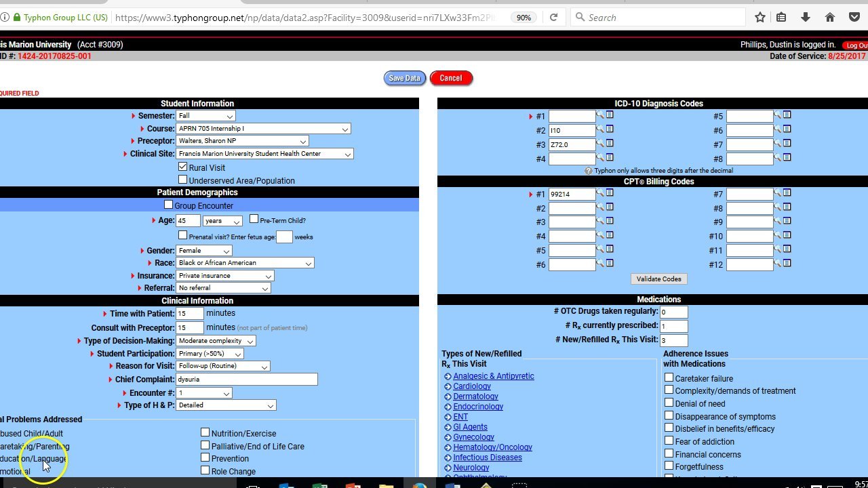
Task: Open the Race dropdown
Action: tap(245, 263)
